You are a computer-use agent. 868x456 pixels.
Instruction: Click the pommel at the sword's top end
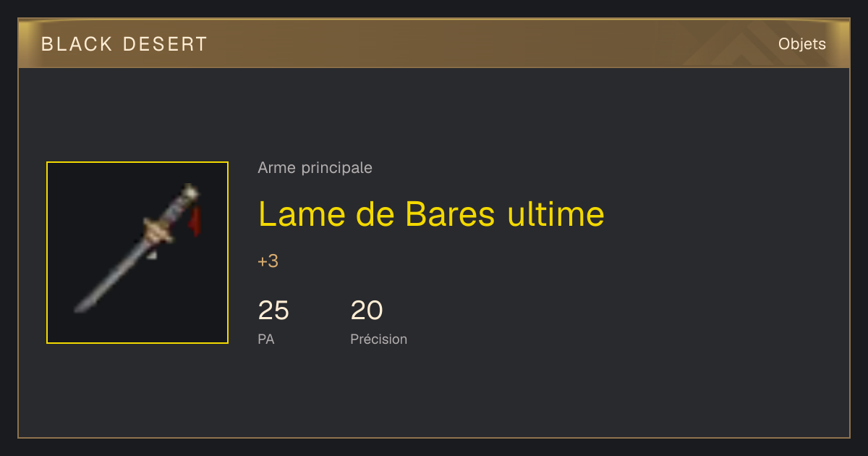(190, 192)
